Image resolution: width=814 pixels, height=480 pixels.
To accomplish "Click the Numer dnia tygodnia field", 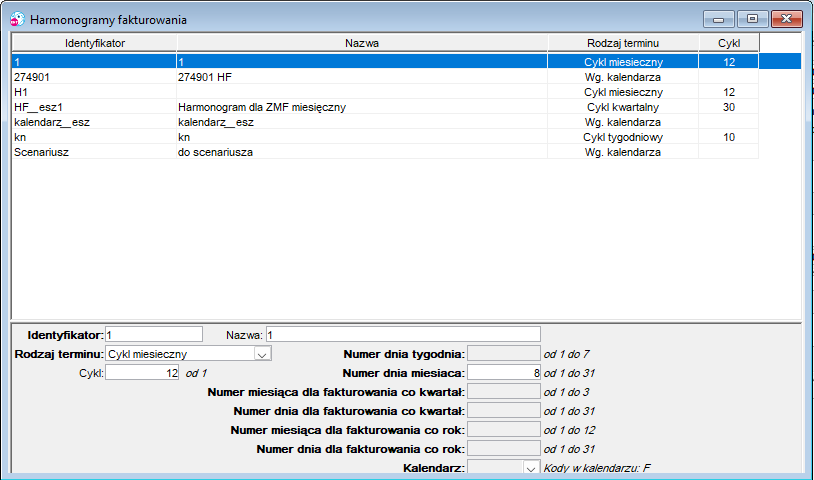I will coord(504,353).
